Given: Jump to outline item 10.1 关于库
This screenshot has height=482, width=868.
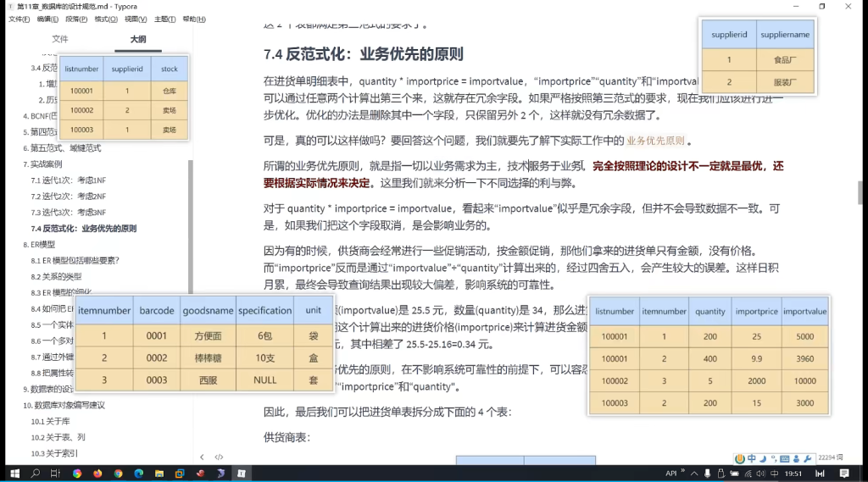Looking at the screenshot, I should point(50,421).
